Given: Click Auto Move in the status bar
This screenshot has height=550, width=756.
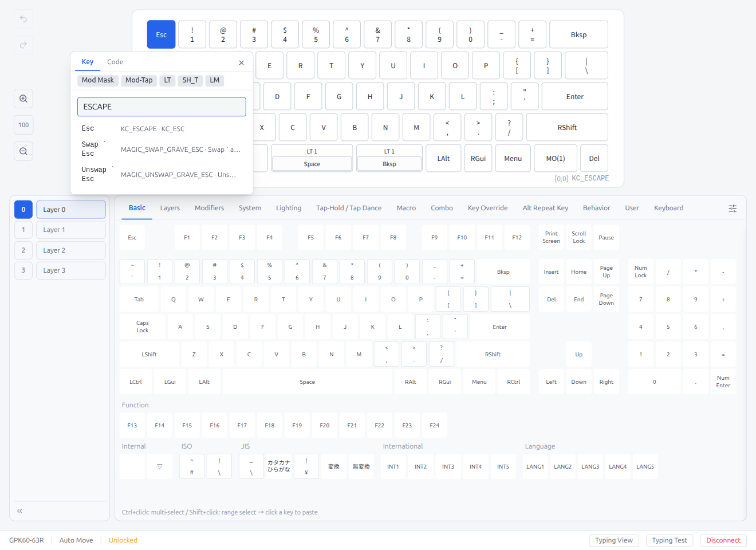Looking at the screenshot, I should 76,540.
